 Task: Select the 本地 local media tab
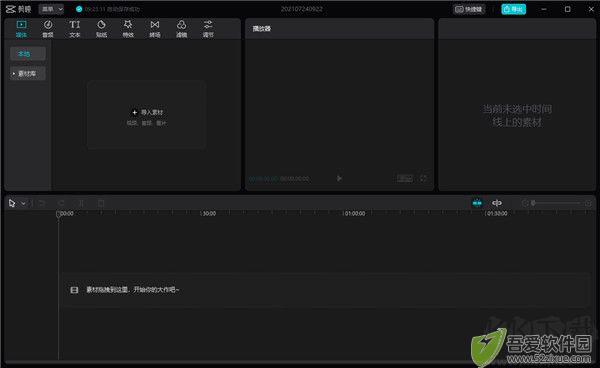click(28, 54)
